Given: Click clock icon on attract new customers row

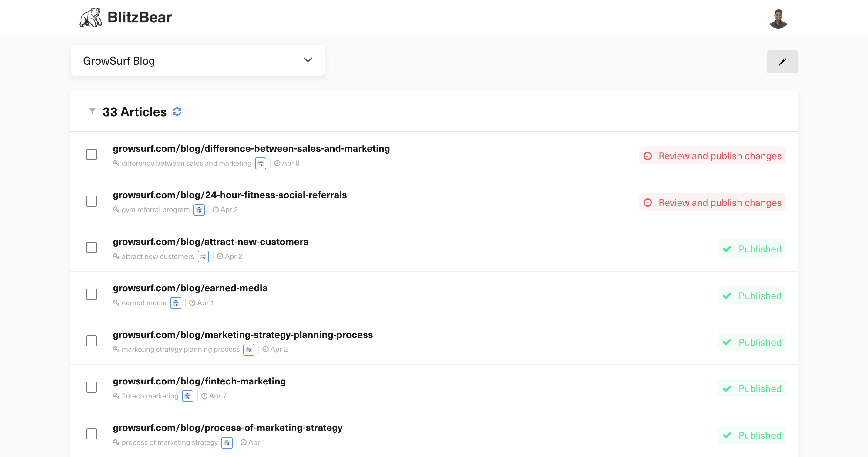Looking at the screenshot, I should [220, 256].
